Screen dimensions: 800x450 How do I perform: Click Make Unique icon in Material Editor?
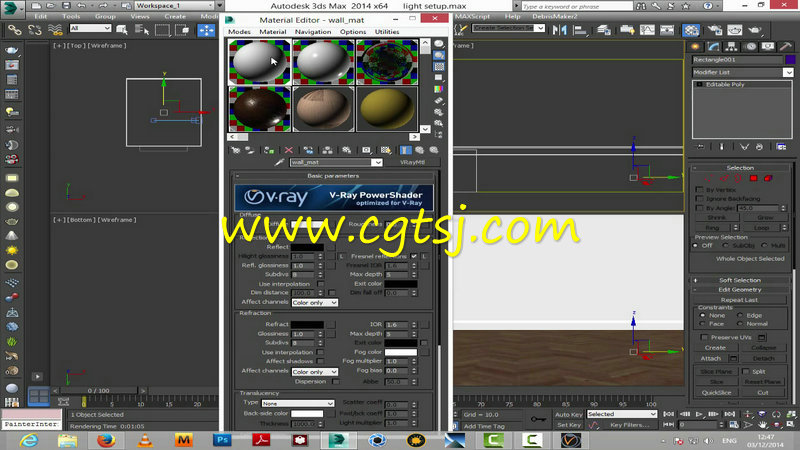click(x=328, y=150)
